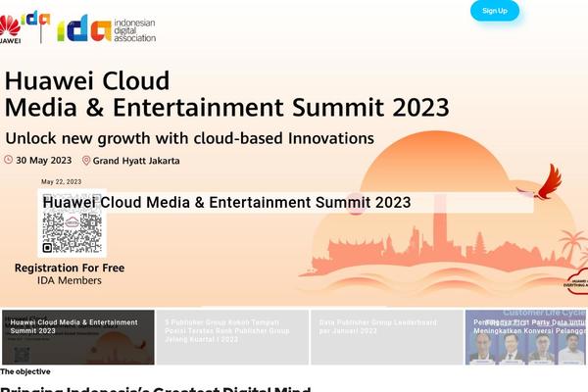Viewport: 588px width, 392px height.
Task: Click the IDA Members text
Action: pyautogui.click(x=70, y=280)
